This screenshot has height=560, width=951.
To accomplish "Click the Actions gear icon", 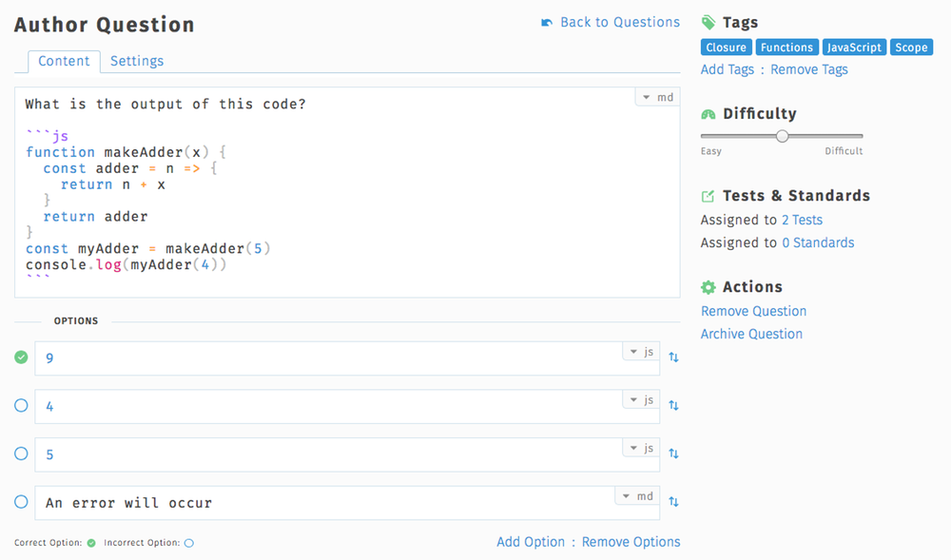I will 708,287.
